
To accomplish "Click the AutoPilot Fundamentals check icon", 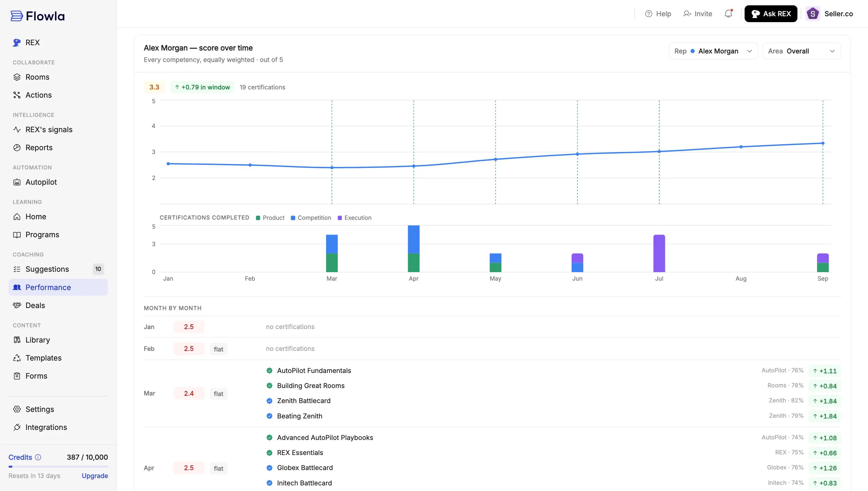I will (x=270, y=371).
